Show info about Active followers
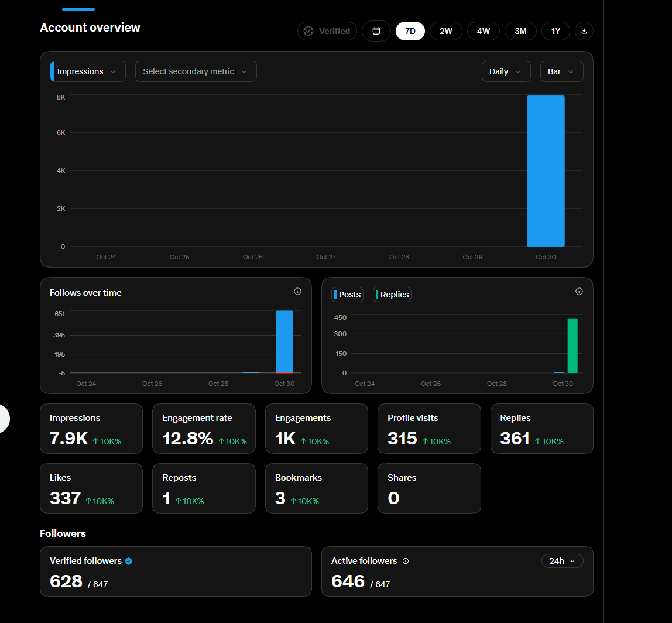Screen dimensions: 672x623 click(x=406, y=561)
